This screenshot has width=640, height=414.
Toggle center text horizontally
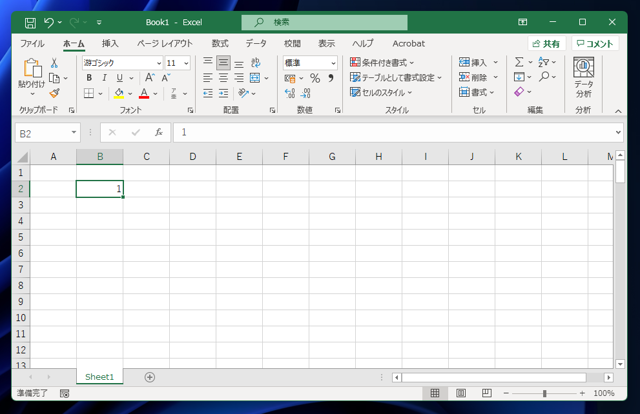(223, 78)
